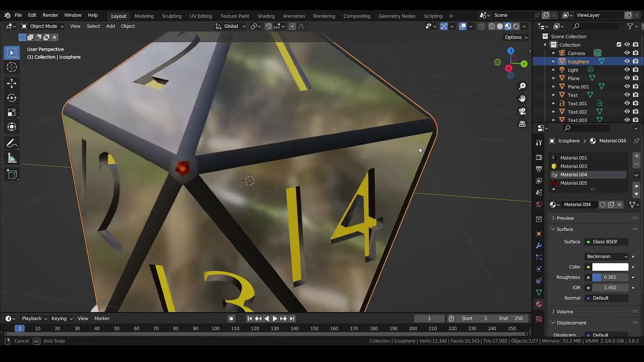644x362 pixels.
Task: Select Material.003 in the material list
Action: pos(574,166)
